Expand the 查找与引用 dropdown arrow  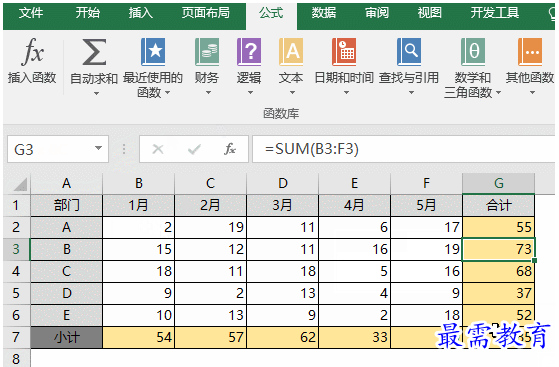click(x=411, y=93)
